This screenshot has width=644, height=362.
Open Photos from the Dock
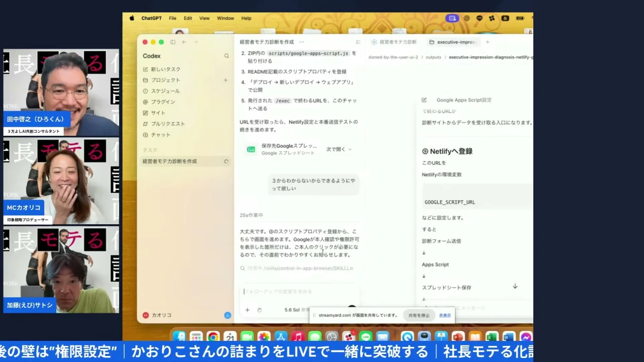[x=264, y=337]
